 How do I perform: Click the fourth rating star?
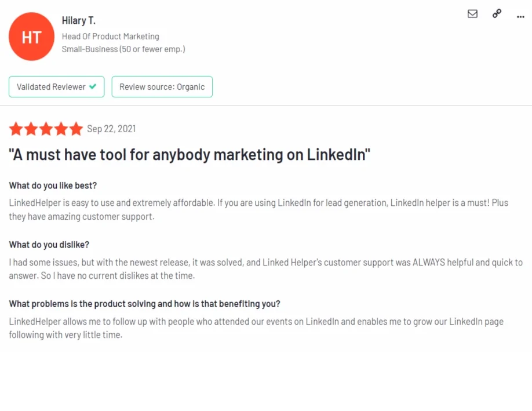point(60,129)
